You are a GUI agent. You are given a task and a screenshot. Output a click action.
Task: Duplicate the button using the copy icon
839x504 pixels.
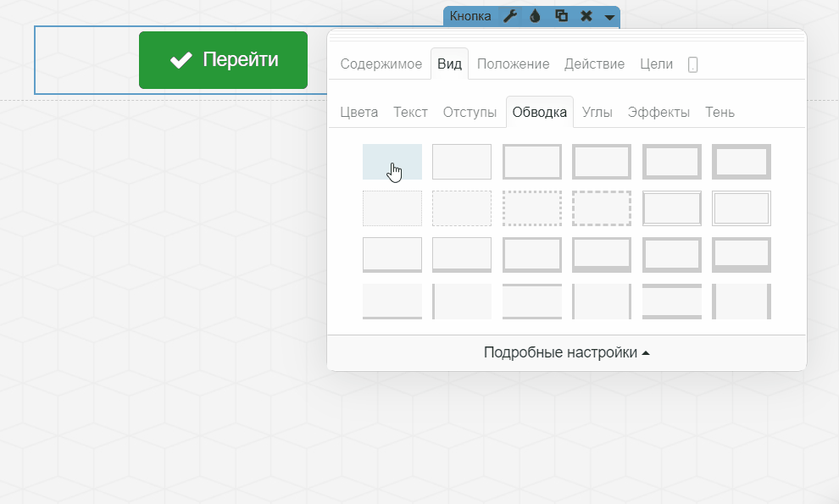pyautogui.click(x=561, y=16)
